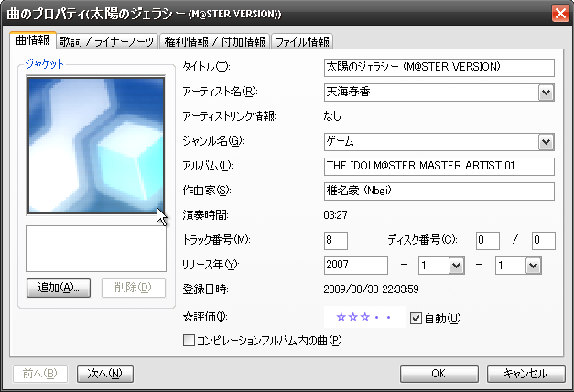Click the キャンセル button
Viewport: 574px width, 392px height.
(x=525, y=374)
